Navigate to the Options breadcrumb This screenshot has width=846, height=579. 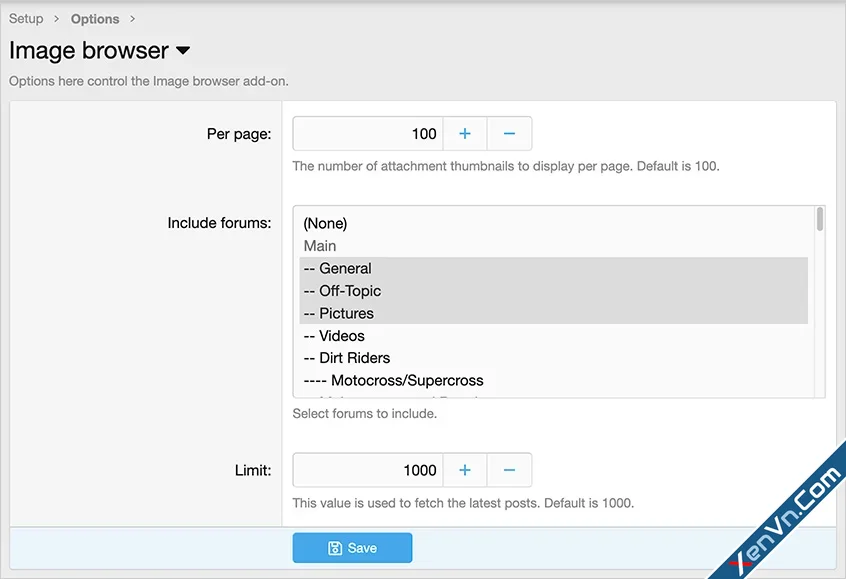click(94, 18)
